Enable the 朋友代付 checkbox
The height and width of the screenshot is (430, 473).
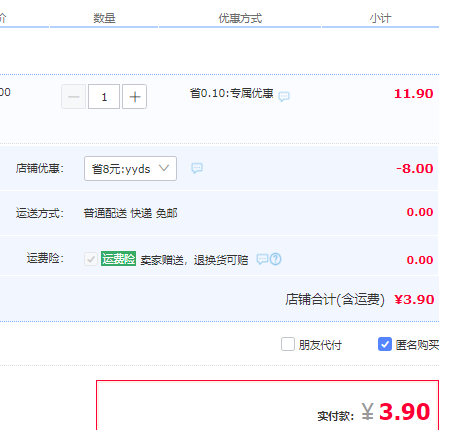288,344
